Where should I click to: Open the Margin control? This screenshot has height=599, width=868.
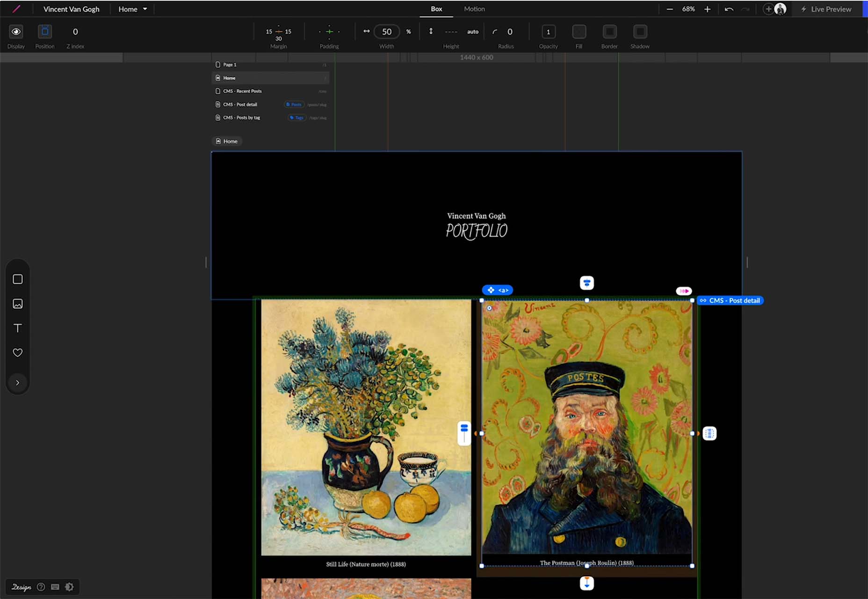278,32
